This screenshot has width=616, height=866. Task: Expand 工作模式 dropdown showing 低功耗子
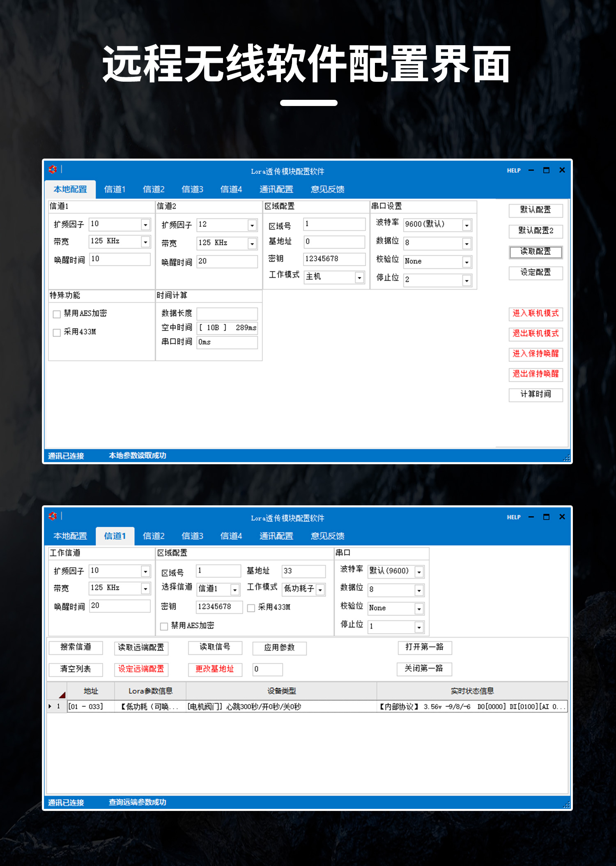point(320,590)
